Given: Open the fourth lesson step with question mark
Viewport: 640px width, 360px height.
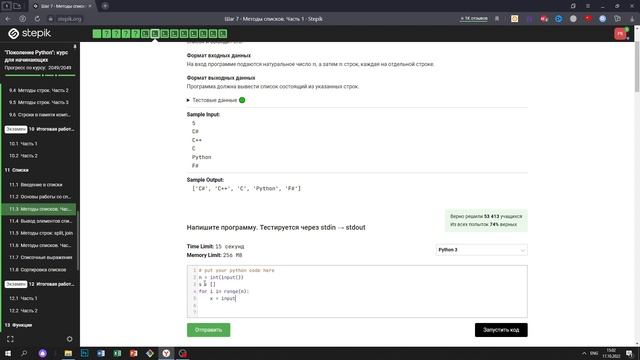Looking at the screenshot, I should coord(126,34).
